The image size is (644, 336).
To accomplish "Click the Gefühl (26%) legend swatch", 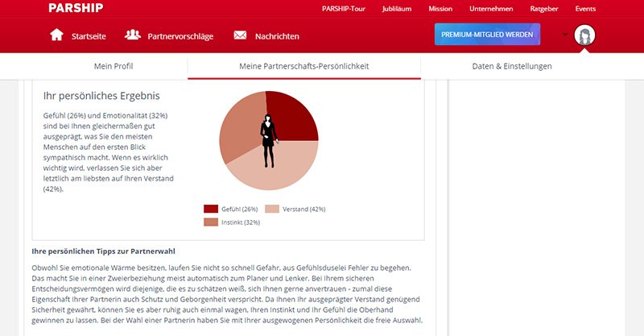I will (x=211, y=209).
